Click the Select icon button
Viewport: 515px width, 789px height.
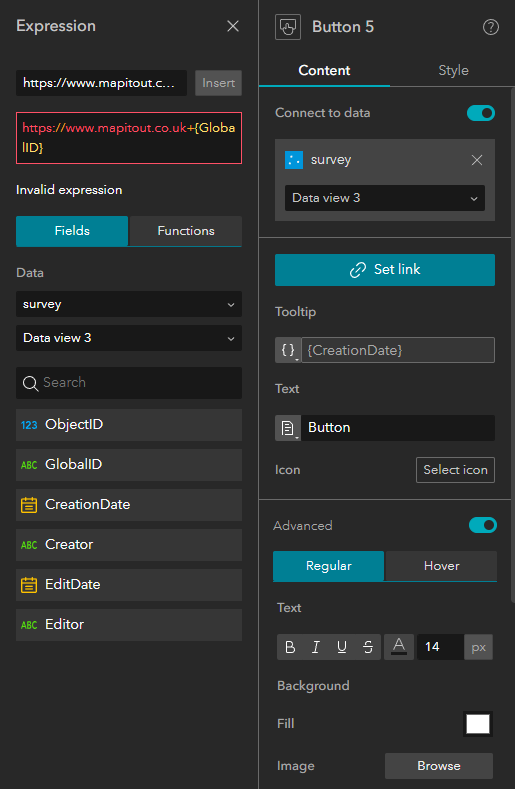[455, 470]
